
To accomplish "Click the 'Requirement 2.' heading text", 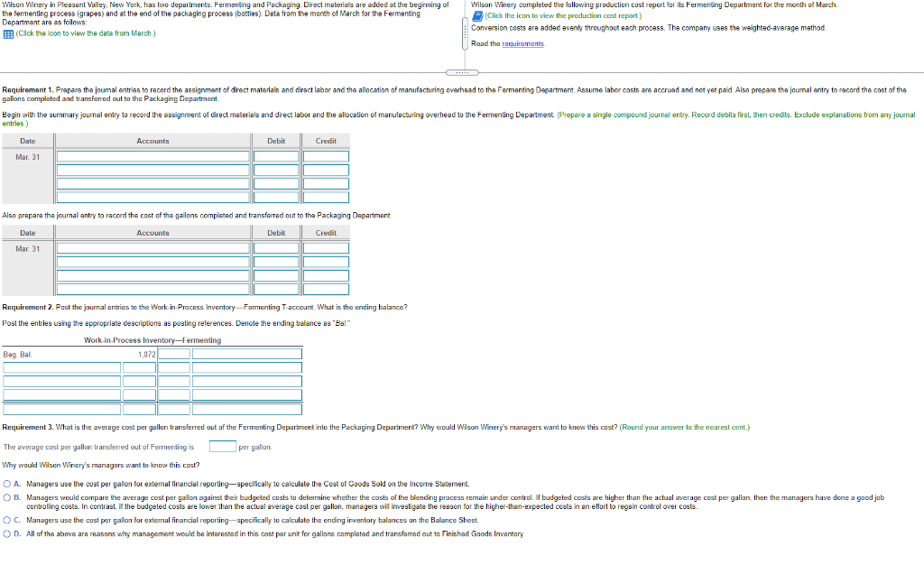I will [28, 307].
